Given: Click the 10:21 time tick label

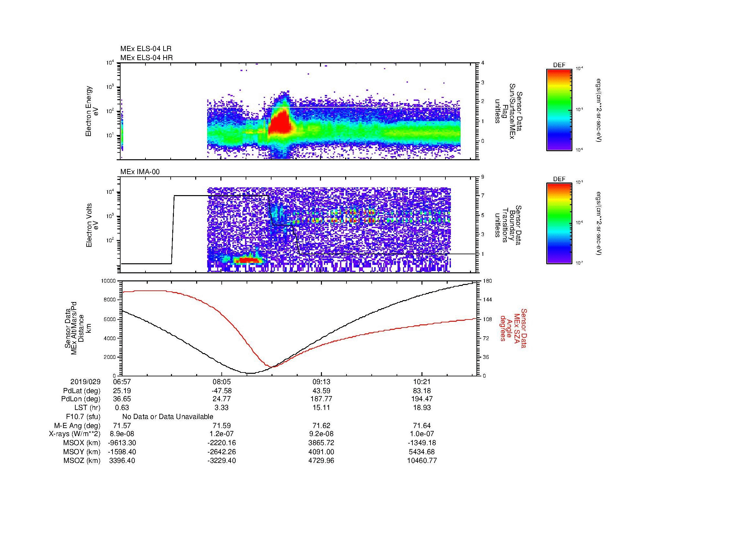Looking at the screenshot, I should [x=422, y=382].
